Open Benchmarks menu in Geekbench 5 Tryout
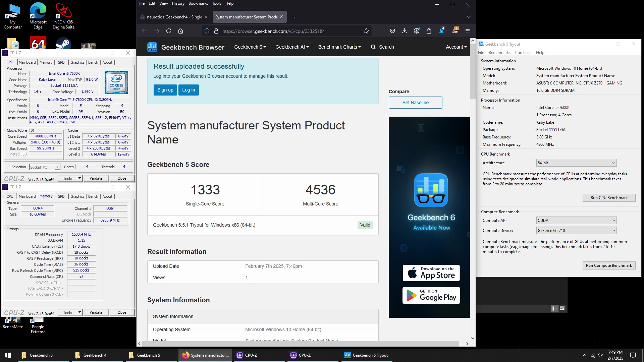 coord(499,53)
